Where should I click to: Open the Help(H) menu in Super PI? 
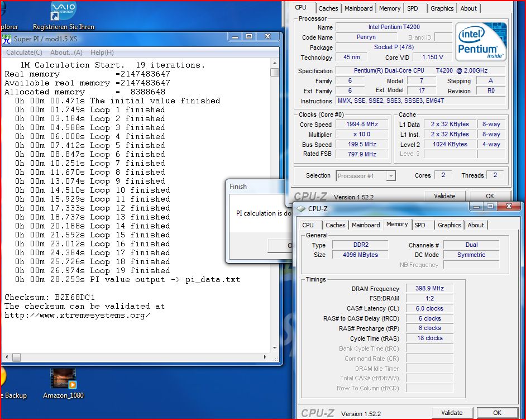[102, 52]
